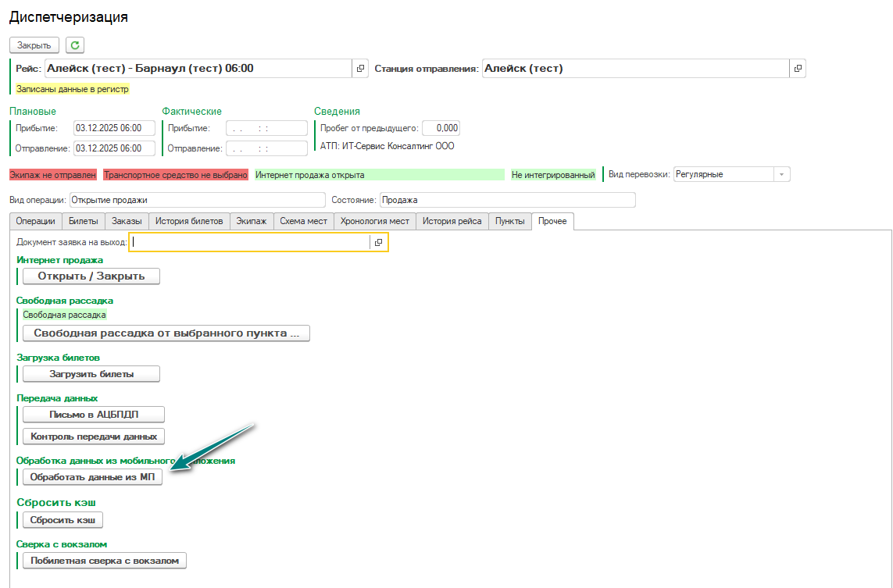Click Свободная рассадка от выбранного пункта button
This screenshot has width=893, height=588.
[x=166, y=333]
